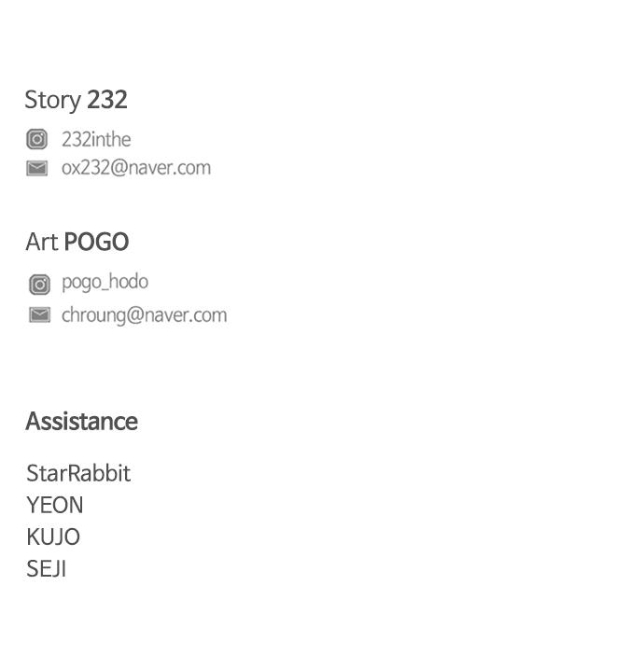644x655 pixels.
Task: Click the Instagram icon beside pogo_hodo
Action: [x=39, y=284]
